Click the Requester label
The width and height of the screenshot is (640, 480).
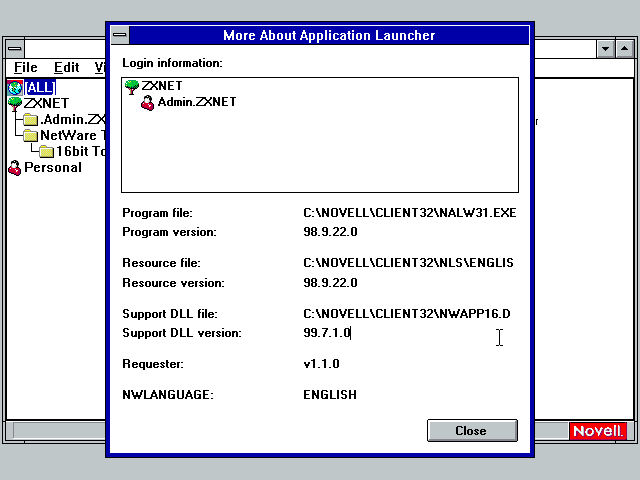[x=153, y=364]
